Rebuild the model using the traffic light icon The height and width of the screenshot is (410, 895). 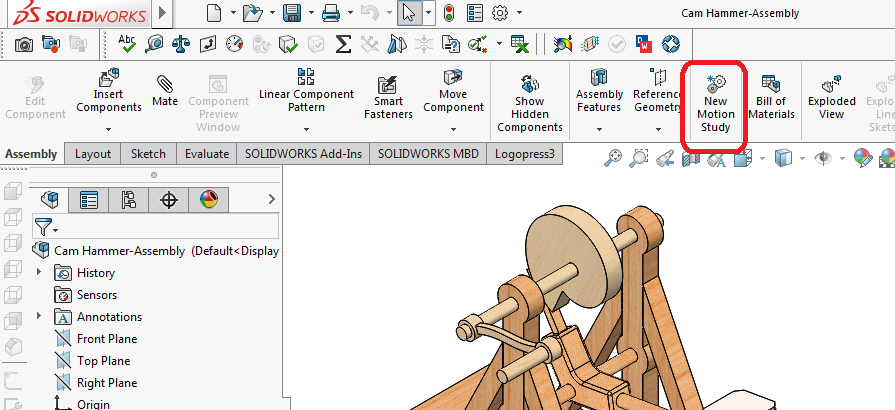pos(449,13)
